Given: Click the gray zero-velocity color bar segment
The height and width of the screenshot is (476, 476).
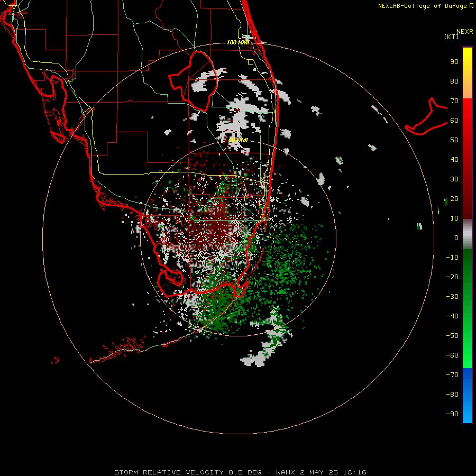Looking at the screenshot, I should coord(467,234).
